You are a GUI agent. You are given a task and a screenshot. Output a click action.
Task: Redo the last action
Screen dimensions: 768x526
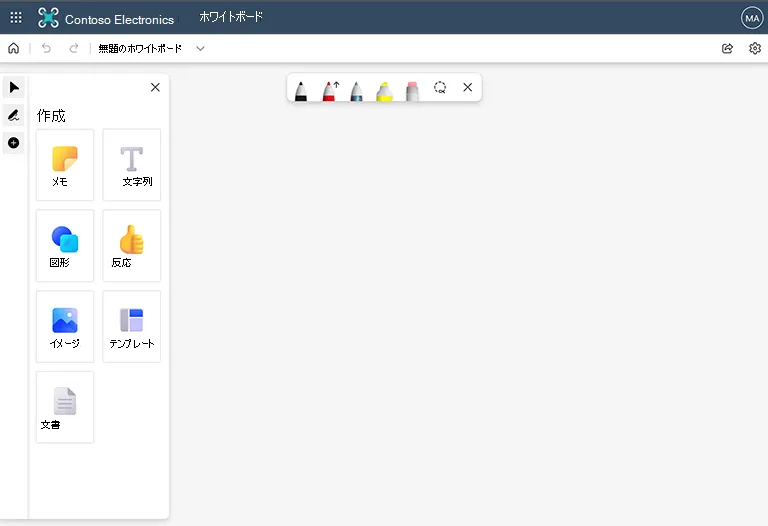(74, 48)
